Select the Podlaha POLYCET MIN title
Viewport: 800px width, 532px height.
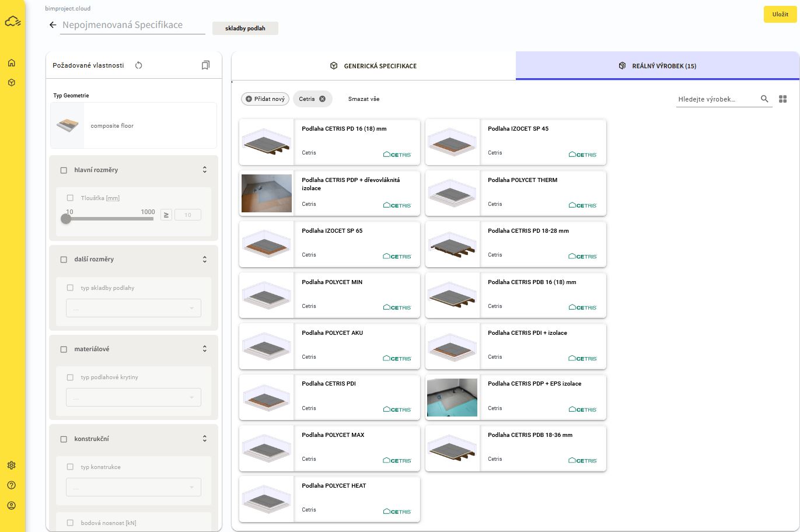[x=332, y=282]
